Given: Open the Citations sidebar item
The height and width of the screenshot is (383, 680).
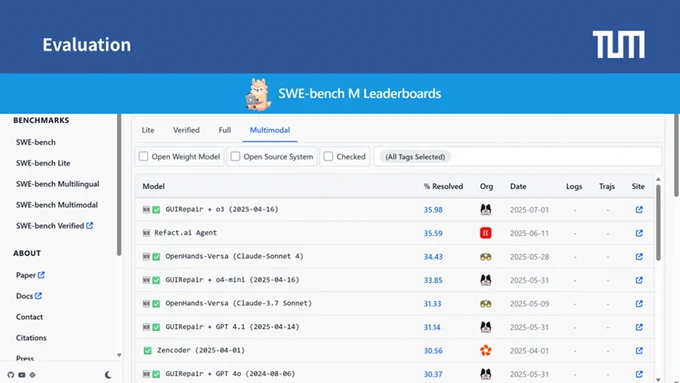Looking at the screenshot, I should pos(31,337).
